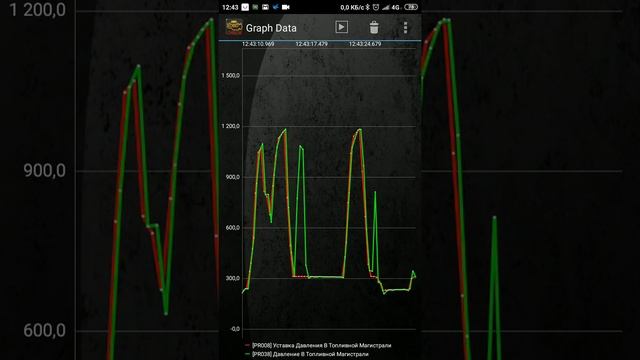Tap the trash delete icon
This screenshot has width=640, height=360.
pos(374,27)
